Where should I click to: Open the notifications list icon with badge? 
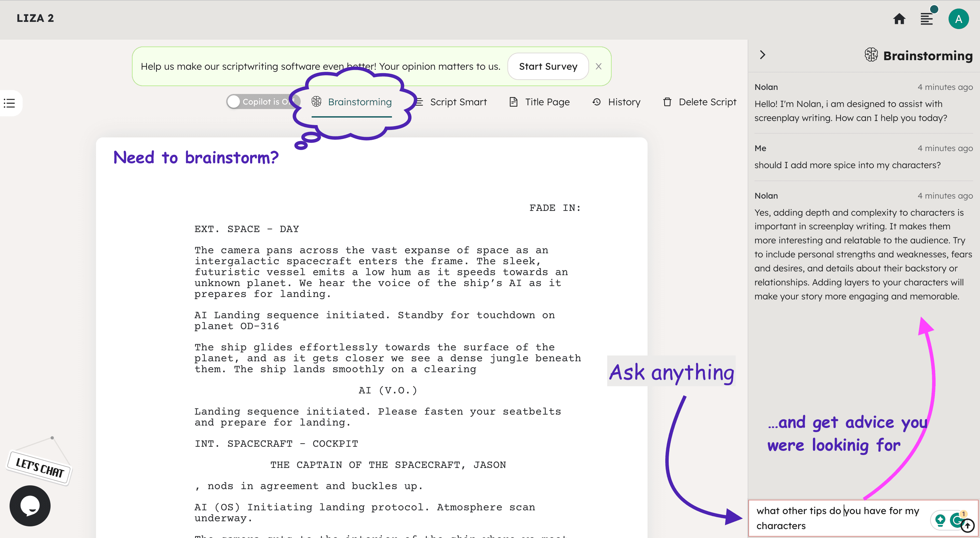(x=927, y=18)
